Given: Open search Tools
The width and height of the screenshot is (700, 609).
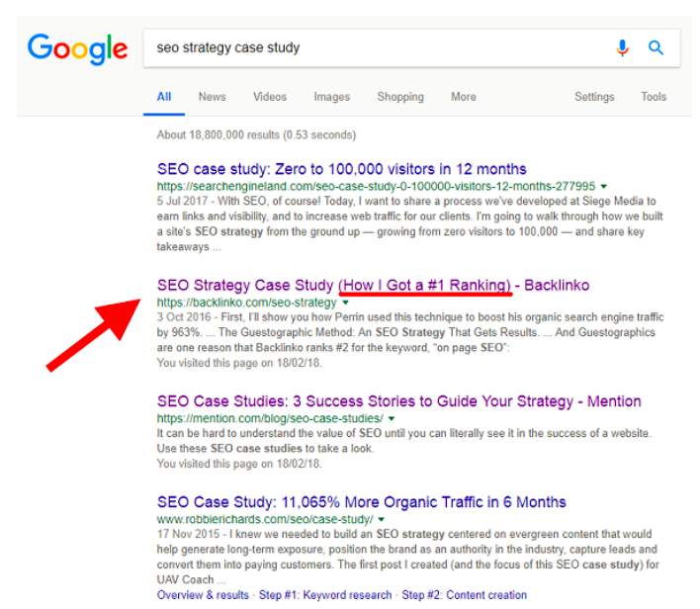Looking at the screenshot, I should tap(654, 97).
